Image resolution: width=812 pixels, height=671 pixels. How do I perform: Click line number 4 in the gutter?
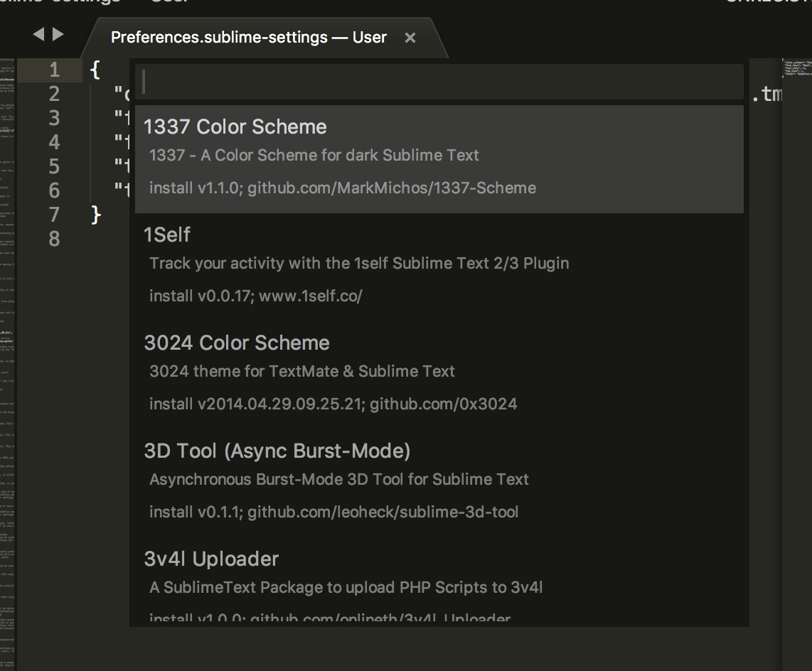click(x=54, y=143)
